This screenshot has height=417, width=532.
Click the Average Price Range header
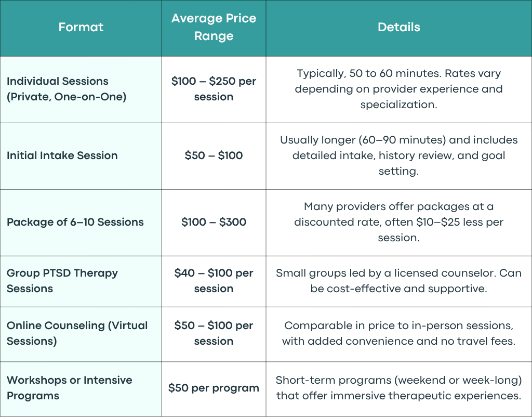214,27
